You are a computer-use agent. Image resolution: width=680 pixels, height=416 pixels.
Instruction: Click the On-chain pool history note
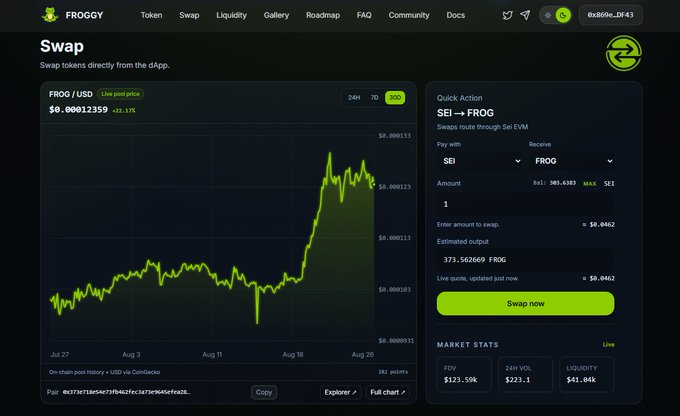click(105, 372)
